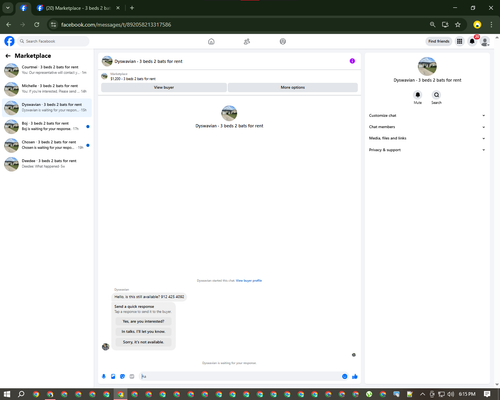Choose a sticker from the sticker icon
This screenshot has height=400, width=500.
[x=122, y=376]
